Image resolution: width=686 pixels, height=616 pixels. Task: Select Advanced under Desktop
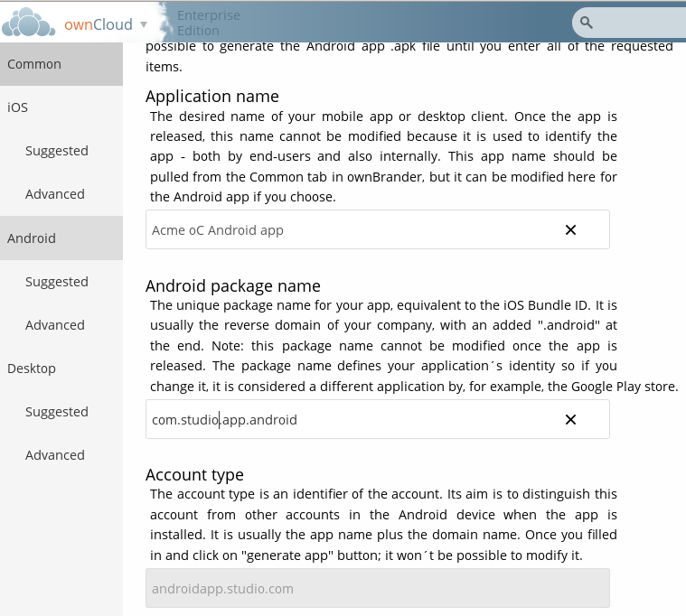(x=55, y=455)
